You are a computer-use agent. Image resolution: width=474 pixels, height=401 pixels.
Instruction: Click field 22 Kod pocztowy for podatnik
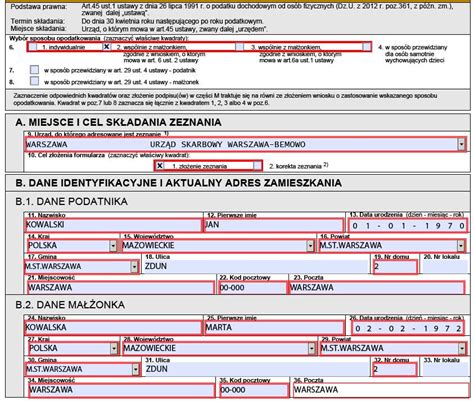(x=253, y=287)
